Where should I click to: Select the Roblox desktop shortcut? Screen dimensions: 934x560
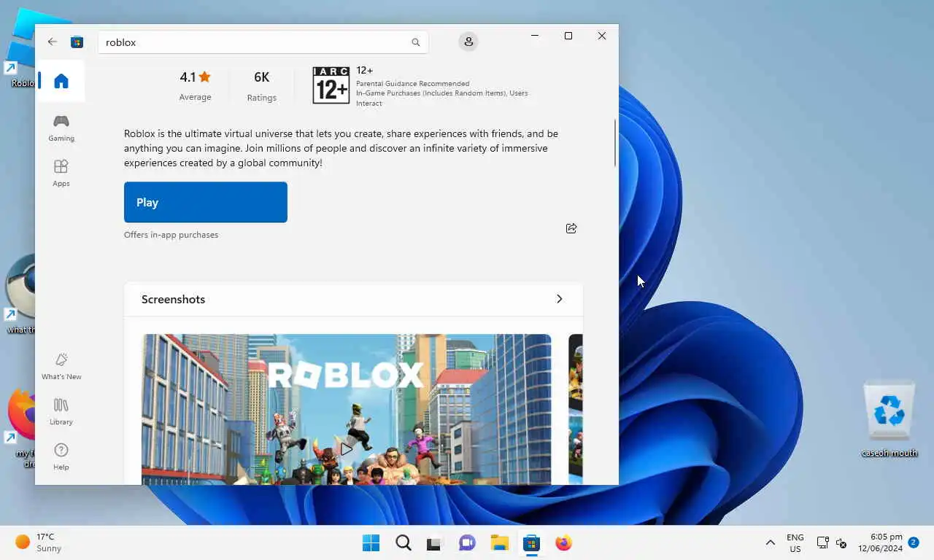pyautogui.click(x=20, y=50)
